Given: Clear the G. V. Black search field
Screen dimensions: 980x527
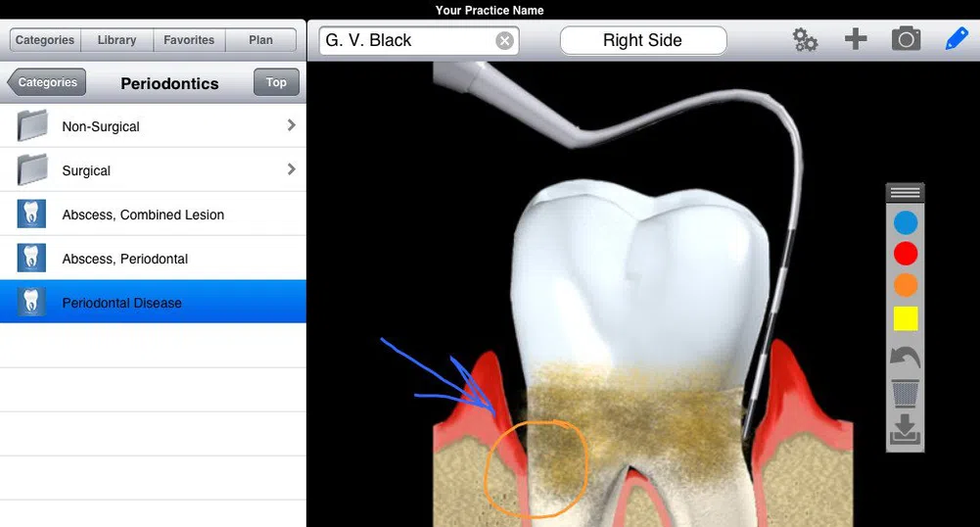Looking at the screenshot, I should 504,40.
